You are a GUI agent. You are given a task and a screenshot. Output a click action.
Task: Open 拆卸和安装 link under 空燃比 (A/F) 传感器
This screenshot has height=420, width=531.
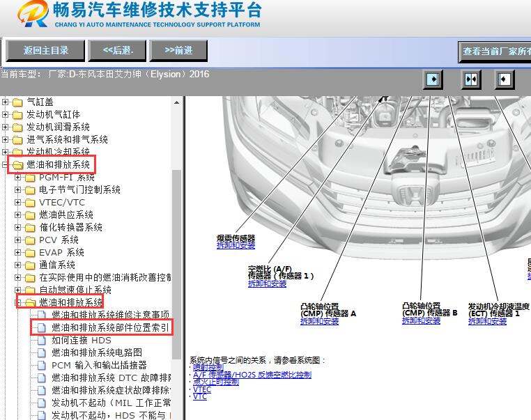click(x=267, y=284)
